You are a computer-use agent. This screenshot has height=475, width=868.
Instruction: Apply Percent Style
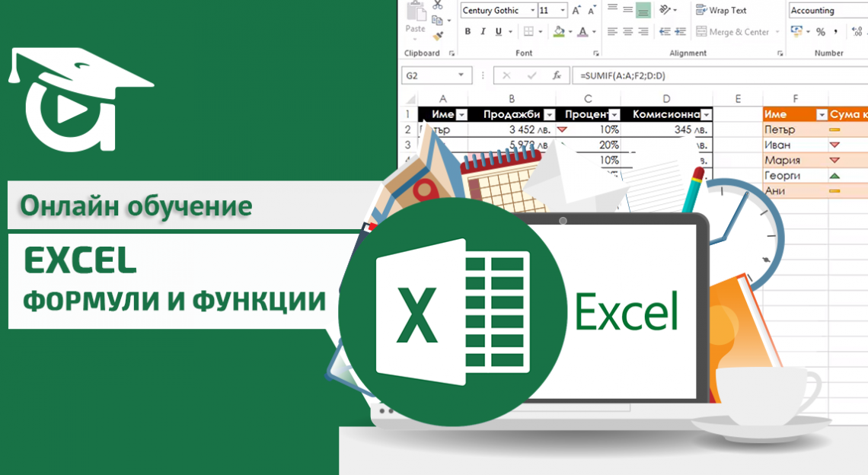click(820, 31)
